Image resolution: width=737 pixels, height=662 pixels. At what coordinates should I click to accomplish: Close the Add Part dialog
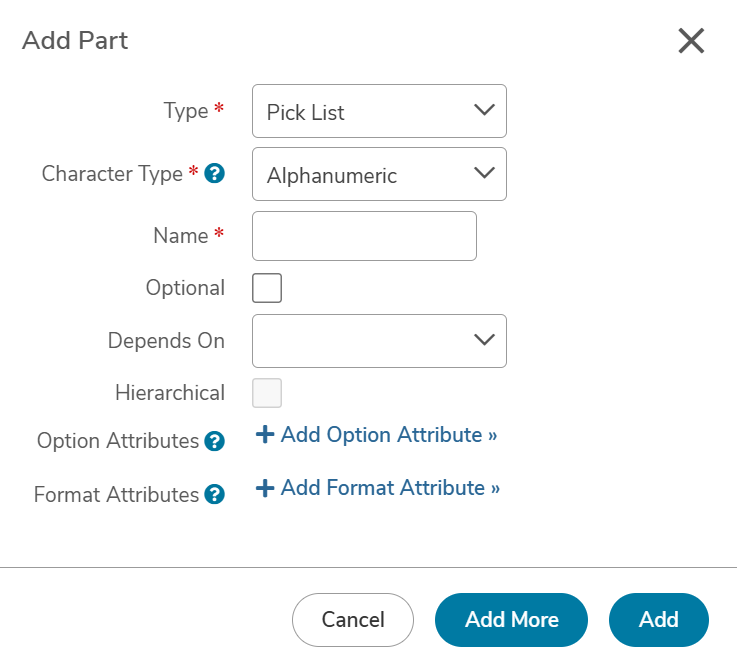691,40
